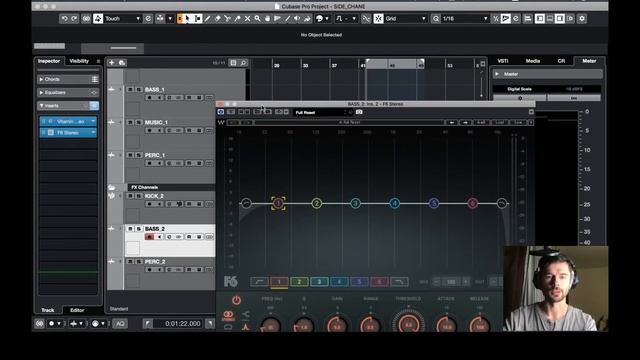Click the Redo arrow in the toolbar
The height and width of the screenshot is (360, 640).
74,19
